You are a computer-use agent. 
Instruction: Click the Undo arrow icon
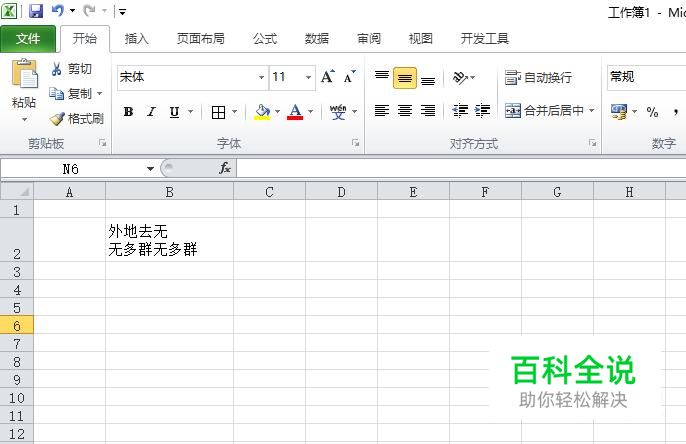point(58,10)
